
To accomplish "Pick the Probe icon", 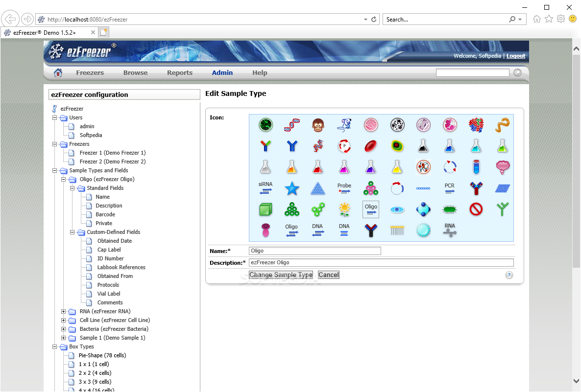I will pyautogui.click(x=344, y=188).
